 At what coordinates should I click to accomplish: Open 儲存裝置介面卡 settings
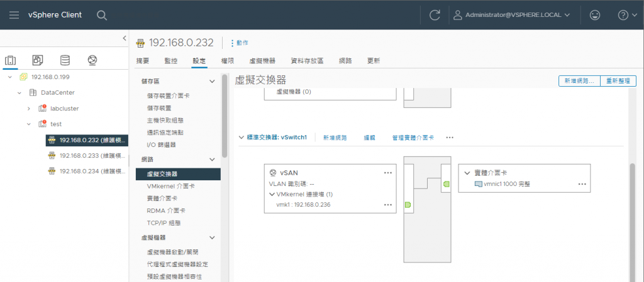coord(168,95)
